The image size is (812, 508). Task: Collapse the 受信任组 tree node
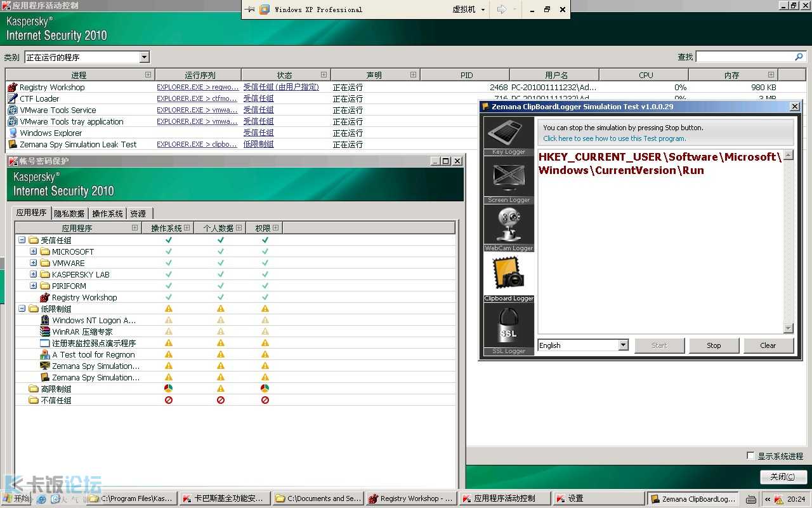pyautogui.click(x=22, y=240)
